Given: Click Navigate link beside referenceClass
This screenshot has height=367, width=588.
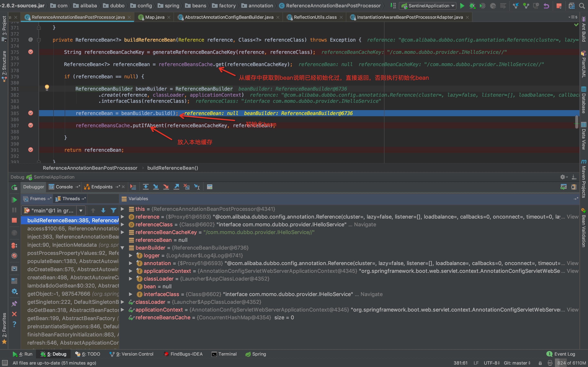Looking at the screenshot, I should click(365, 224).
